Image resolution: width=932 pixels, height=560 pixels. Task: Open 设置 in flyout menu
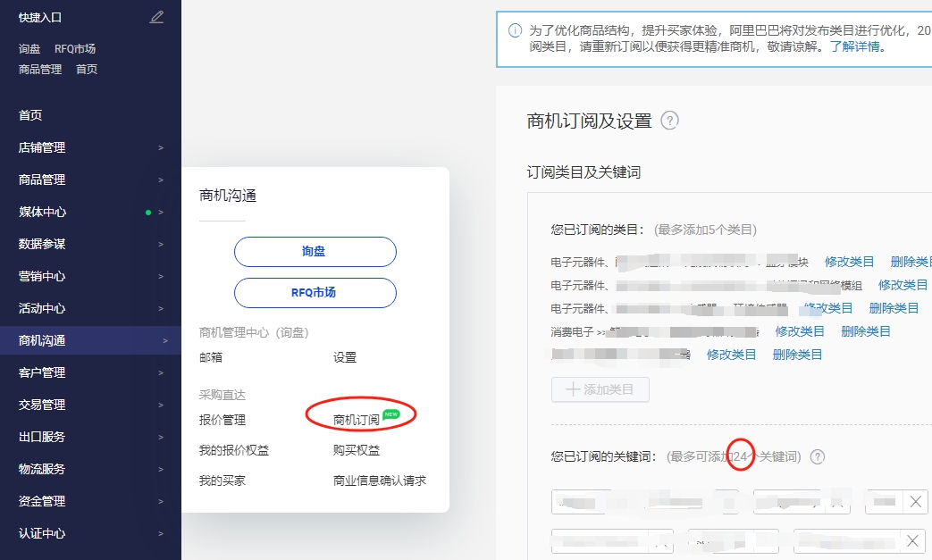coord(345,357)
